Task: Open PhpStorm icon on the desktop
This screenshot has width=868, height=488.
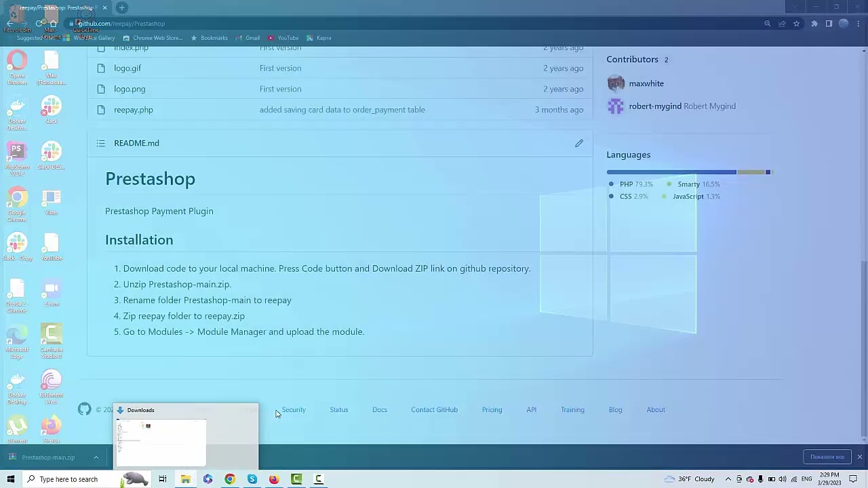Action: tap(17, 159)
